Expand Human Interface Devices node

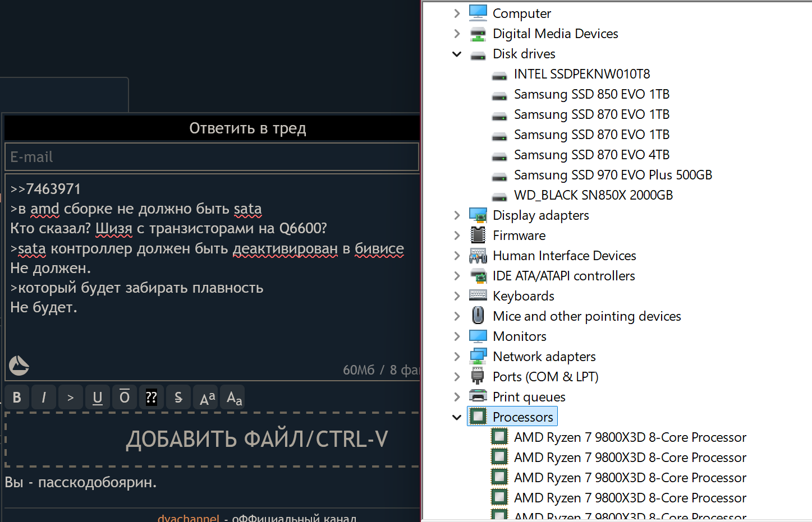(x=457, y=256)
